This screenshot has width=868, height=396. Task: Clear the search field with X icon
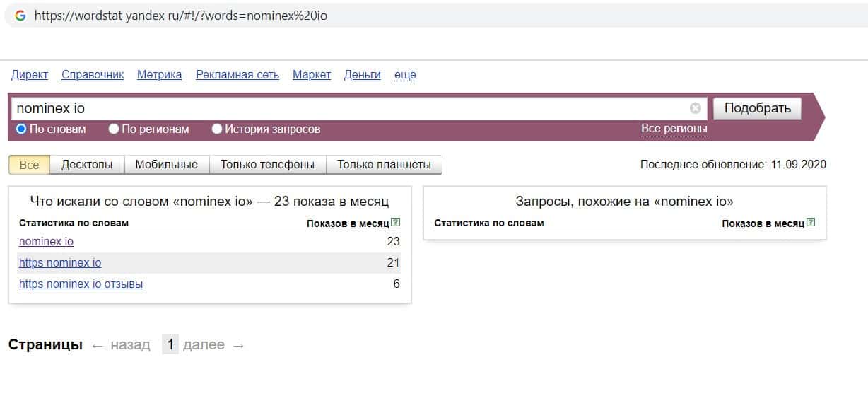[x=696, y=108]
